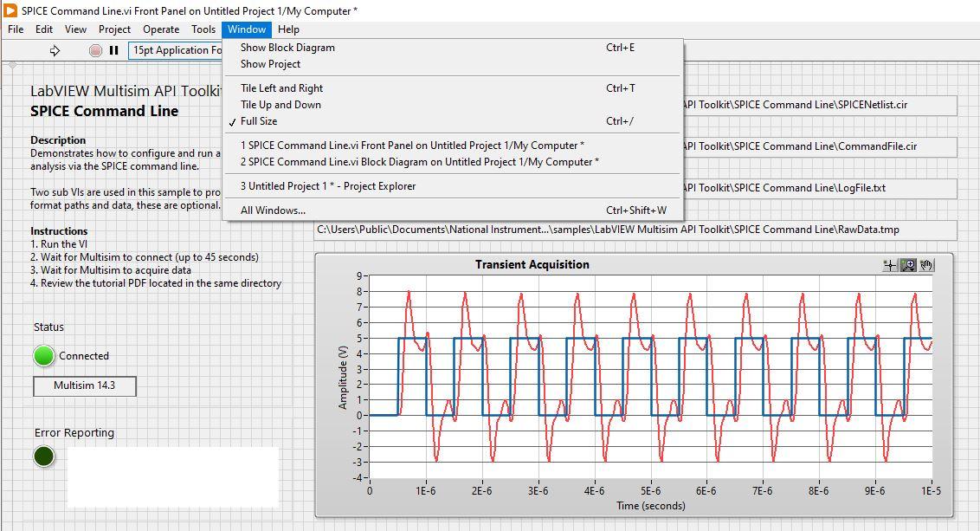Screen dimensions: 980x531
Task: Choose Tile Left and Right
Action: click(x=451, y=88)
